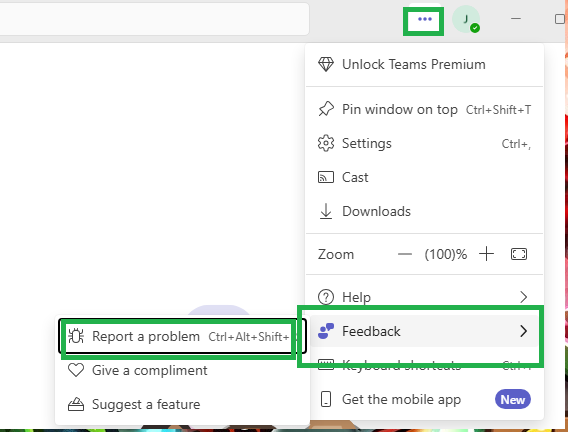This screenshot has width=568, height=432.
Task: Click the Downloads arrow icon
Action: 326,211
